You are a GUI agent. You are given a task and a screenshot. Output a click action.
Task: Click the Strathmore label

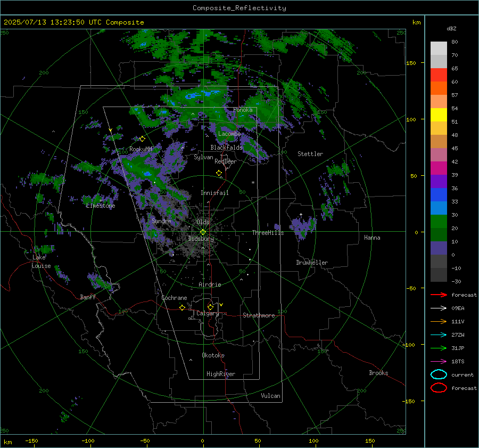(x=259, y=315)
